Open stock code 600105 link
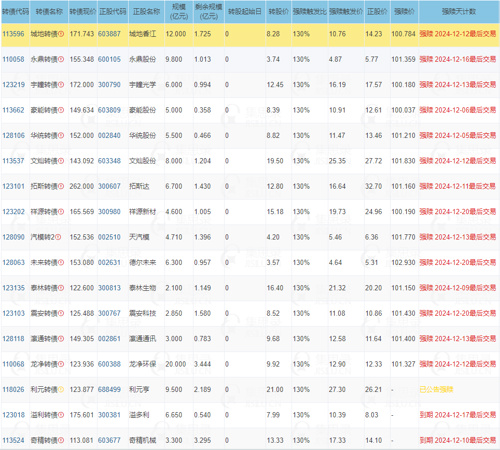500x450 pixels. tap(109, 59)
